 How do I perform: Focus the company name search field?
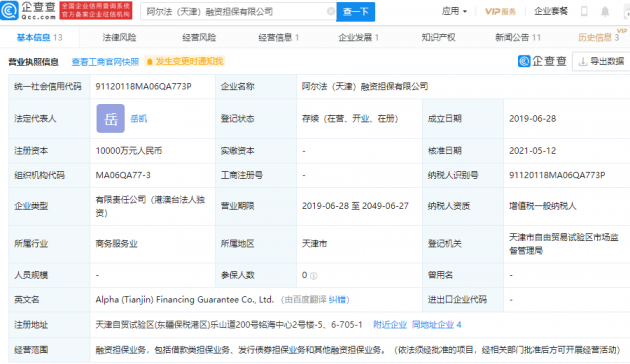237,12
